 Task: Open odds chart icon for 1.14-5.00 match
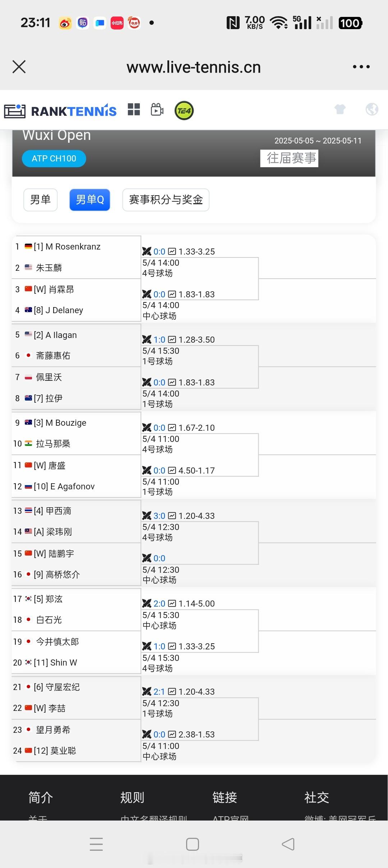pyautogui.click(x=172, y=603)
